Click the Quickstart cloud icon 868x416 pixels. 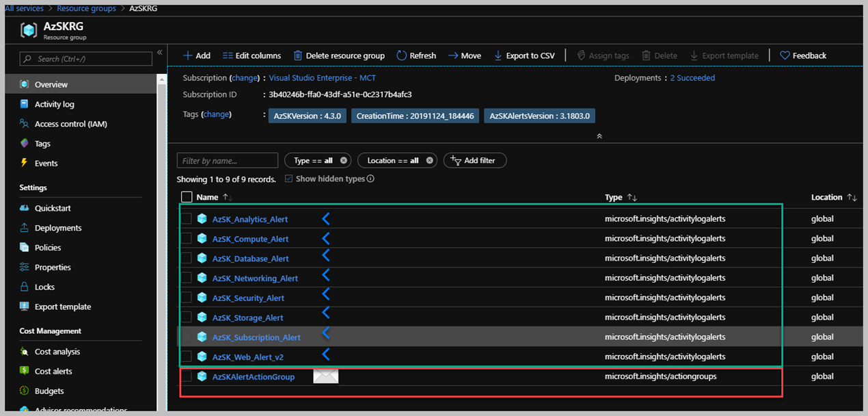point(25,208)
